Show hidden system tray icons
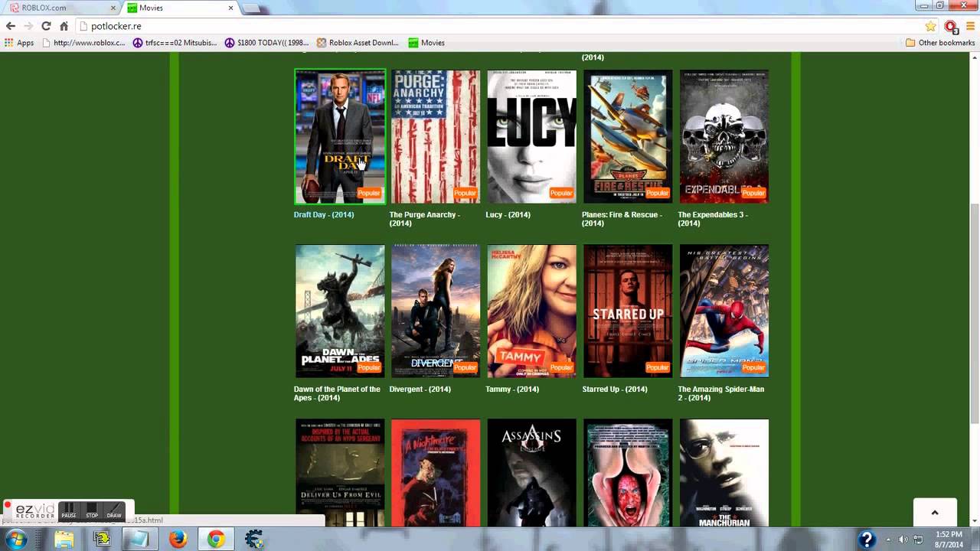The width and height of the screenshot is (980, 551). (x=888, y=540)
